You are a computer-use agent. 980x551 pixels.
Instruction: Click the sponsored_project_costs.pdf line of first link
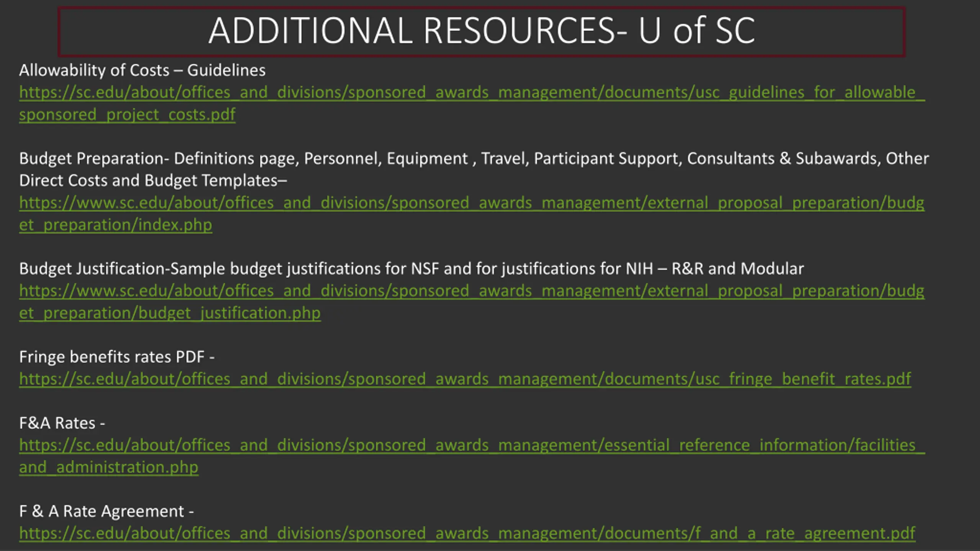(127, 115)
